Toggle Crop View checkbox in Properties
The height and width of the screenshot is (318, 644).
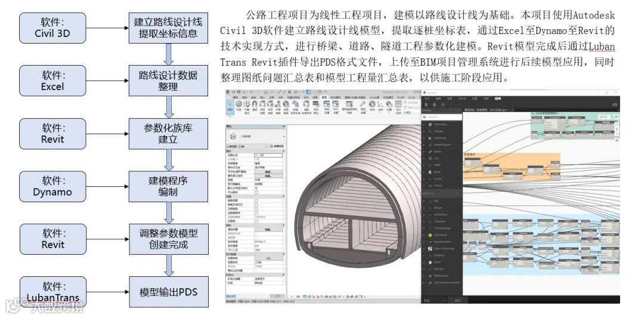pyautogui.click(x=256, y=200)
